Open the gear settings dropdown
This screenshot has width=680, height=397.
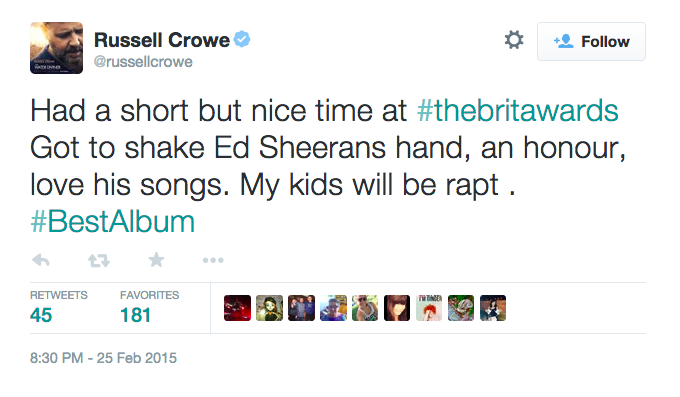point(514,40)
